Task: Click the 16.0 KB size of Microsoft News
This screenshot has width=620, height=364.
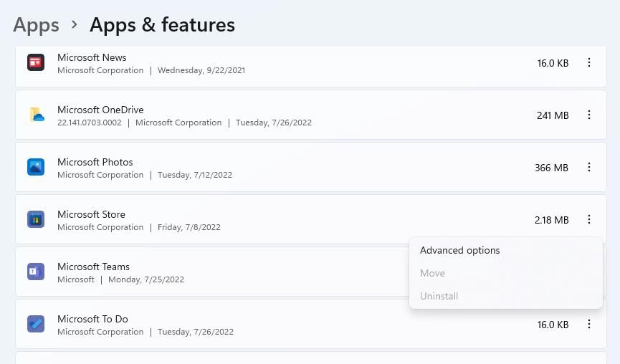Action: pos(553,63)
